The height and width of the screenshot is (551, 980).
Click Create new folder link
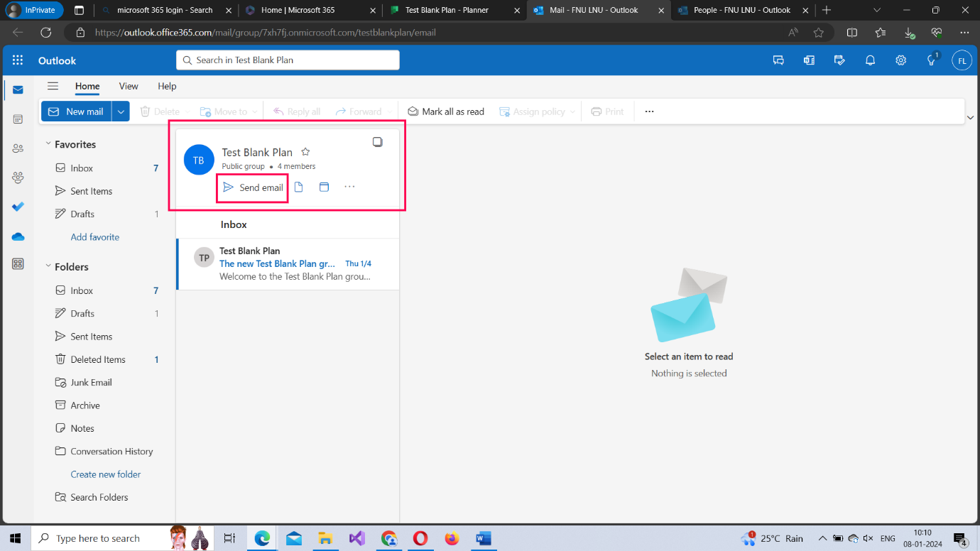(x=106, y=474)
